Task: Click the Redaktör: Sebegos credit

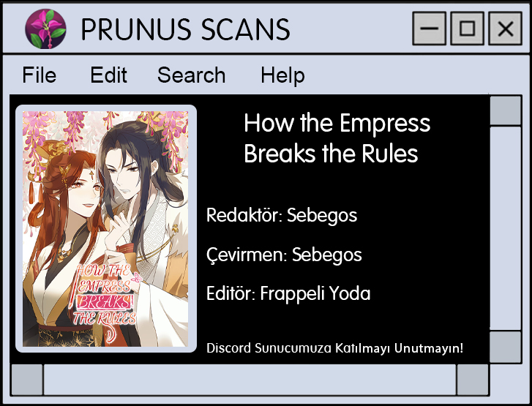Action: (x=282, y=215)
